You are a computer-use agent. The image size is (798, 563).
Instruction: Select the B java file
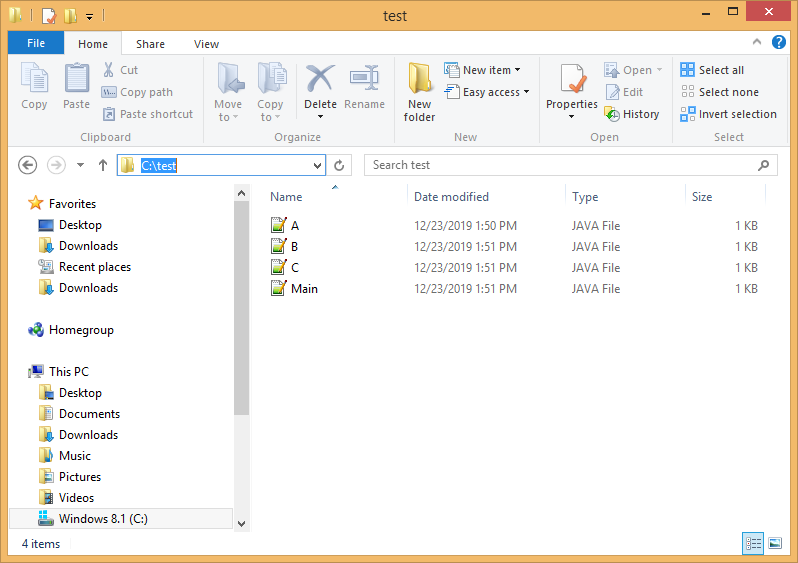(x=294, y=246)
